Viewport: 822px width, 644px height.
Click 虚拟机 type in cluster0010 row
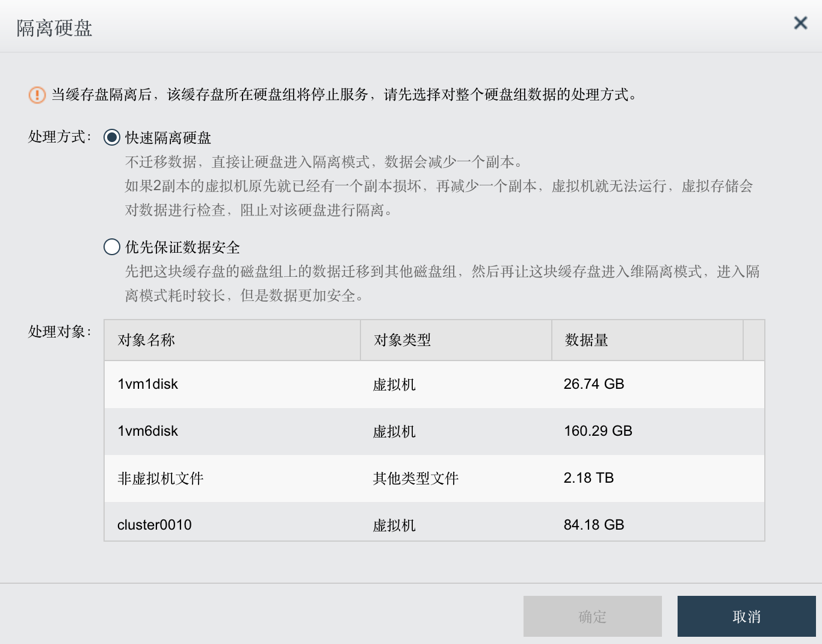(394, 525)
